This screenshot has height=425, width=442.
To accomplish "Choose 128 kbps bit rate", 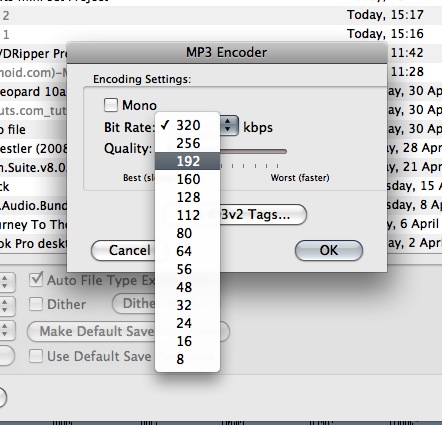I will tap(188, 197).
